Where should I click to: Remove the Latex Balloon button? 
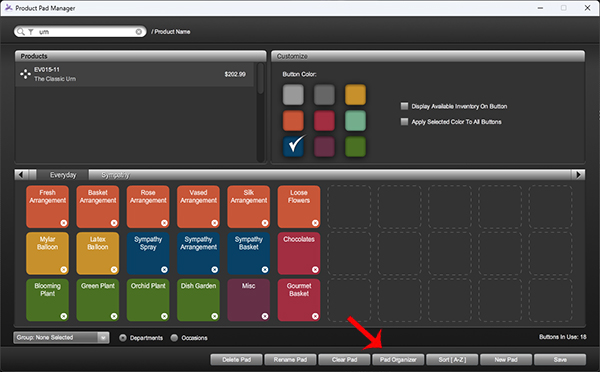tap(114, 269)
